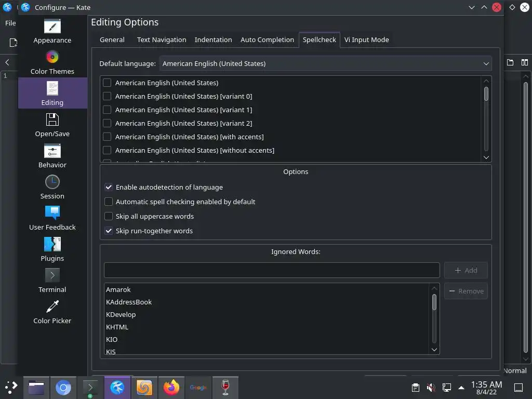Click dictionary list scroll down arrow
Screen dimensions: 532x399
point(486,157)
